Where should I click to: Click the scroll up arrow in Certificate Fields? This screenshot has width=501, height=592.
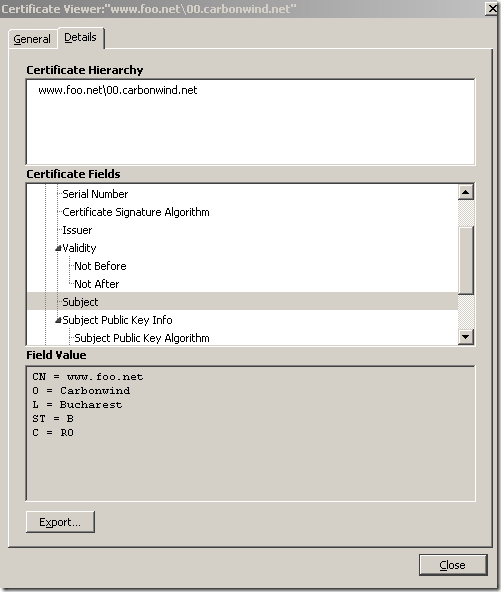click(466, 193)
